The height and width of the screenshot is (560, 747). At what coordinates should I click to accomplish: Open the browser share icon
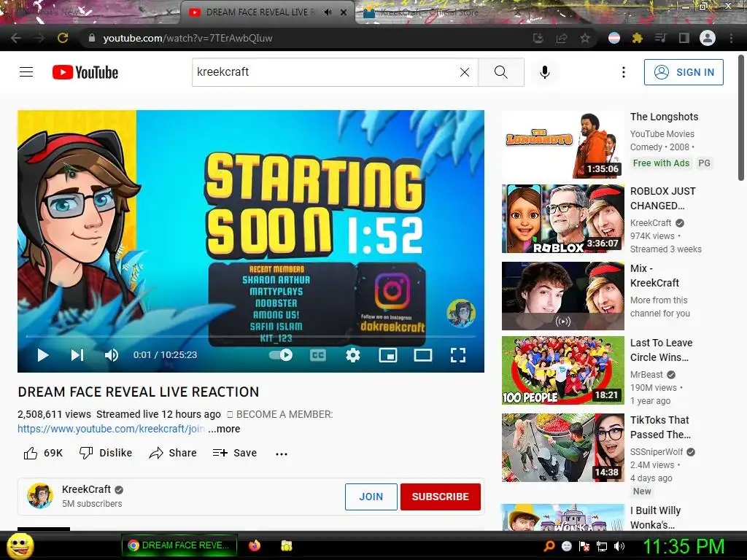click(x=562, y=38)
